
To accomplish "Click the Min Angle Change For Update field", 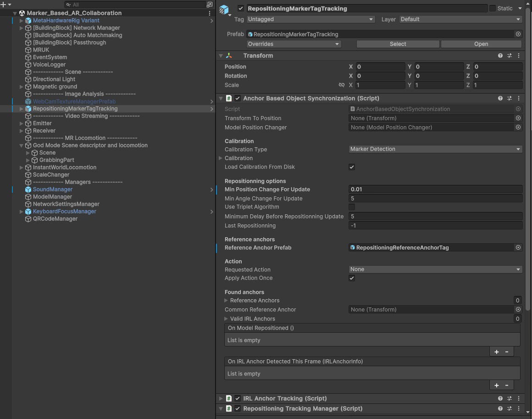I will coord(435,199).
